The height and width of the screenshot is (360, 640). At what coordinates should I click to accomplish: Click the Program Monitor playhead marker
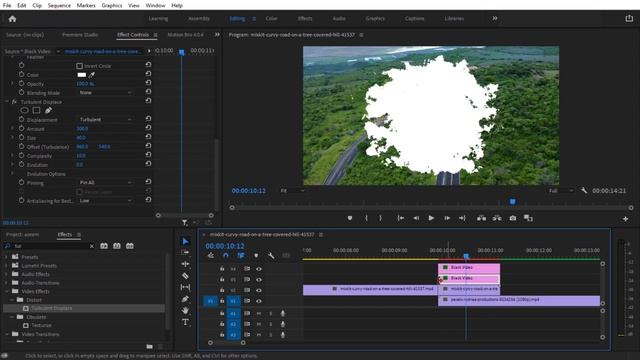(513, 201)
